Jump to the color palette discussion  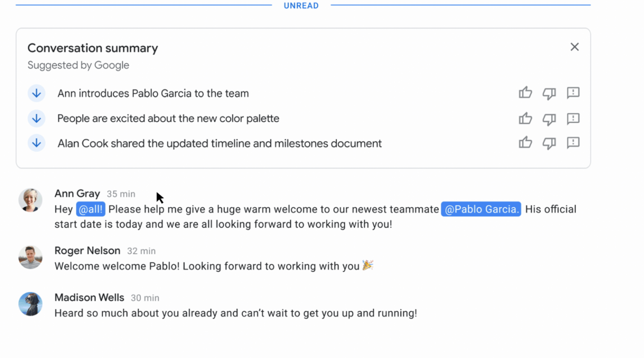click(36, 118)
